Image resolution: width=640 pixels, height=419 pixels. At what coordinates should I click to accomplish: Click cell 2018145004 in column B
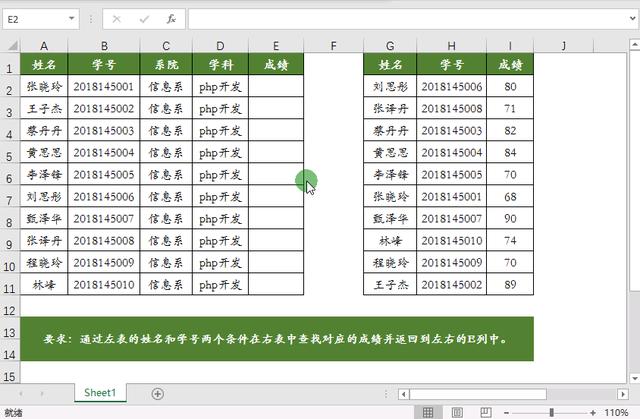coord(104,152)
